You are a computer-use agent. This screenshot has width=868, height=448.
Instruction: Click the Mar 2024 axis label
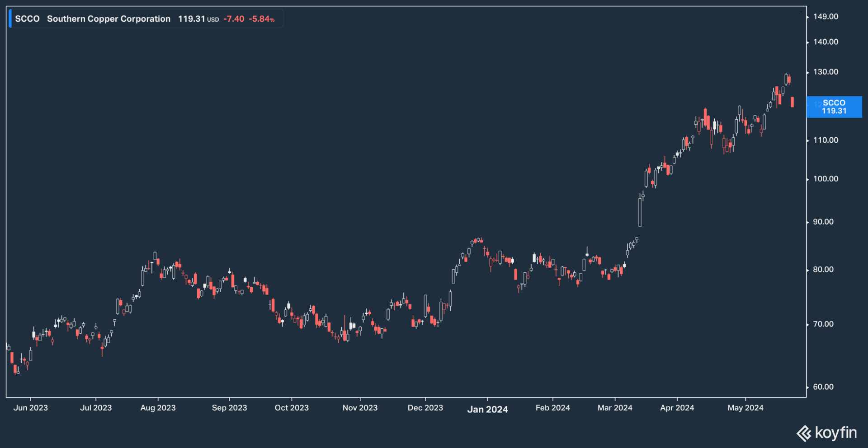click(x=615, y=408)
